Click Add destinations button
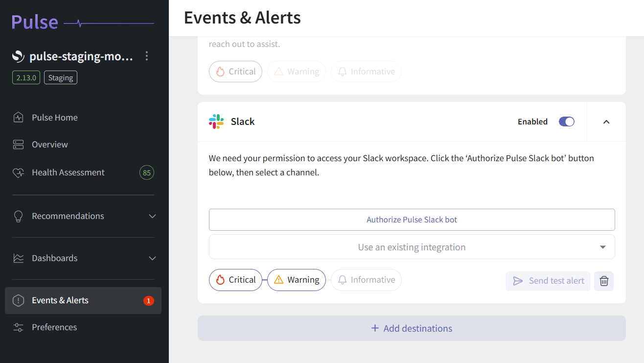The width and height of the screenshot is (644, 363). tap(412, 328)
